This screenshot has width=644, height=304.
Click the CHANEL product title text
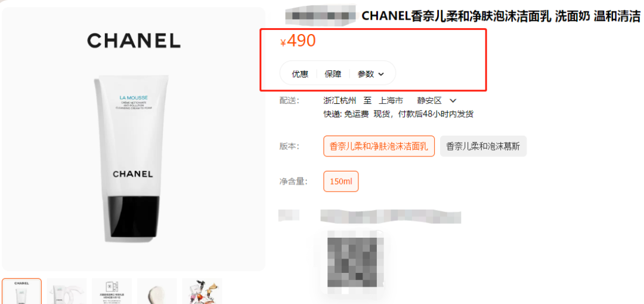501,17
